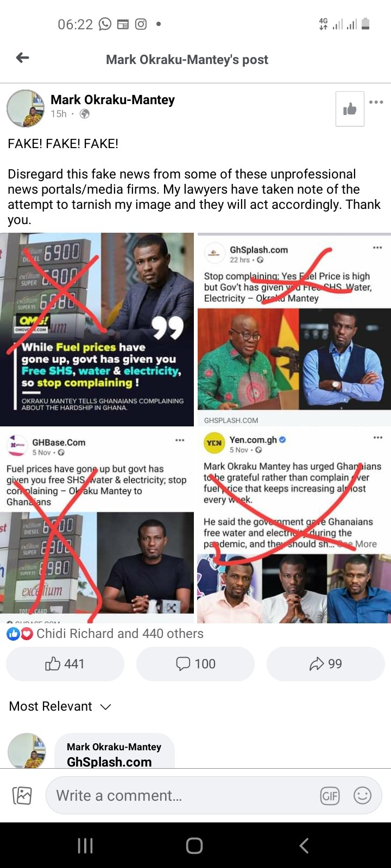Expand the Most Relevant comment sorting

(60, 706)
